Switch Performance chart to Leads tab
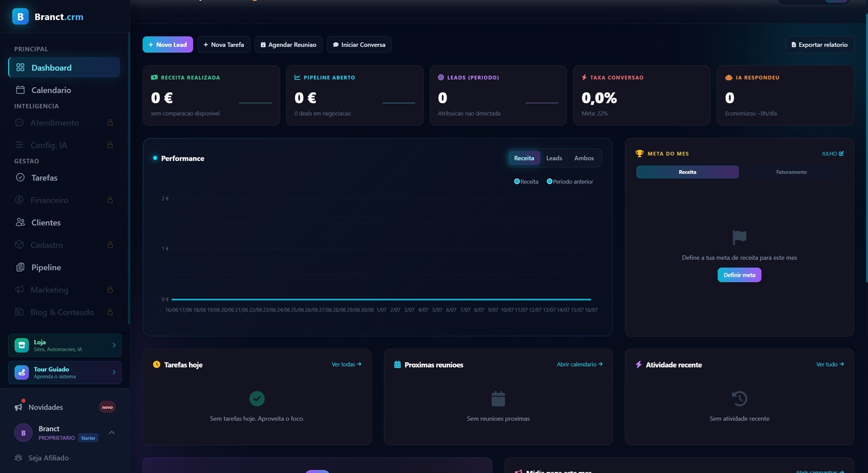This screenshot has height=473, width=868. [554, 158]
